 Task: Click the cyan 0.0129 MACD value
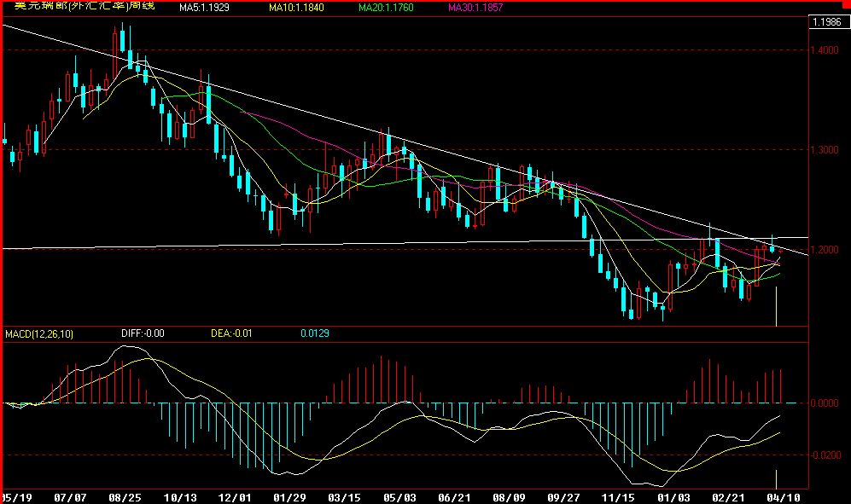(314, 334)
